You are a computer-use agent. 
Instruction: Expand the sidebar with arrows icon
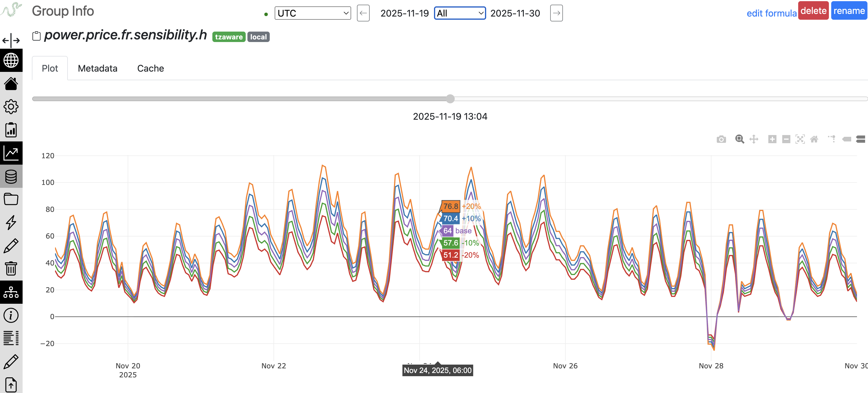[x=11, y=41]
